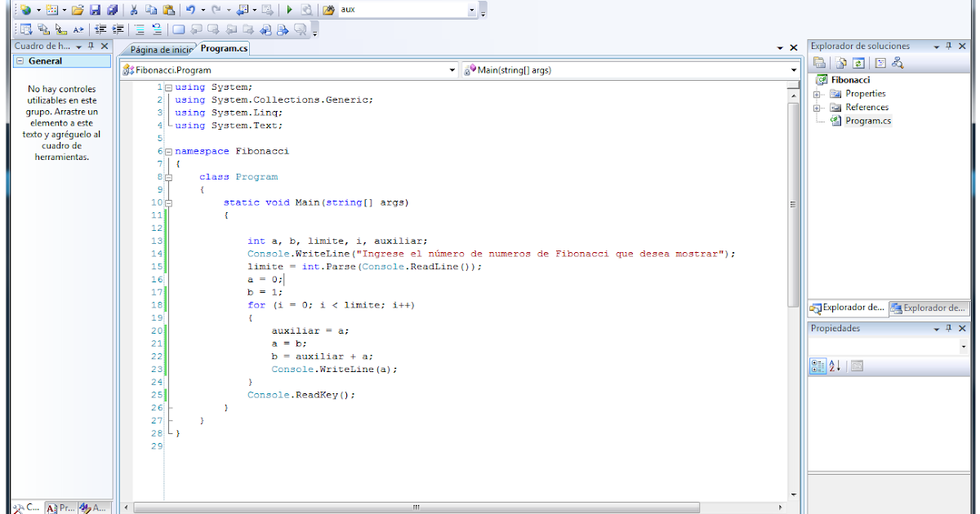Start debugging with the green play icon
The height and width of the screenshot is (514, 980).
pyautogui.click(x=289, y=9)
